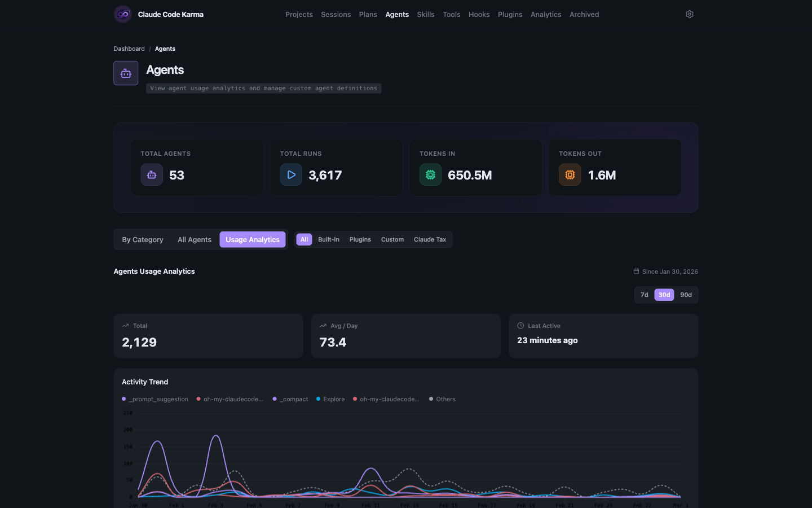This screenshot has width=812, height=508.
Task: Enable the Built-in agents filter
Action: click(329, 239)
